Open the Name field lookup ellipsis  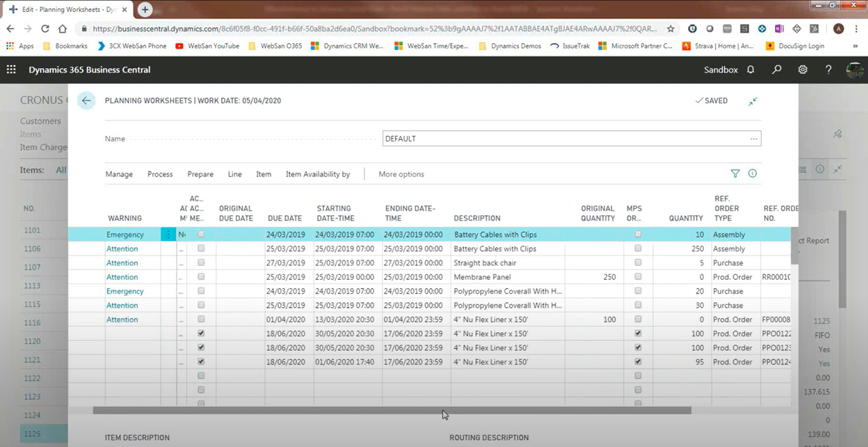click(x=753, y=139)
